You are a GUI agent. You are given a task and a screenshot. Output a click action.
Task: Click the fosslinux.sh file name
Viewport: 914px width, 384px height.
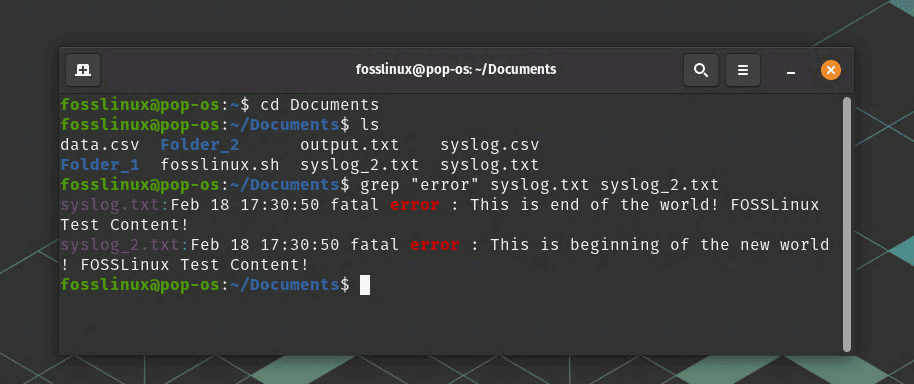[x=220, y=165]
